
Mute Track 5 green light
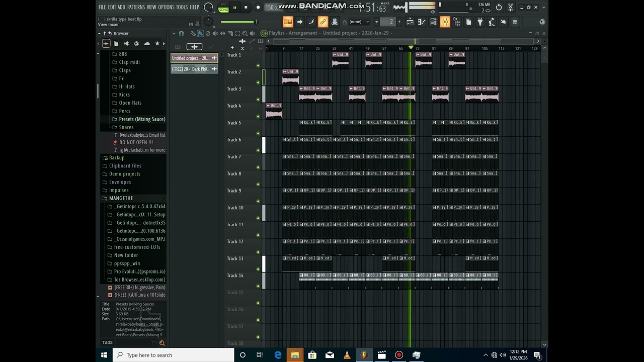pyautogui.click(x=258, y=133)
